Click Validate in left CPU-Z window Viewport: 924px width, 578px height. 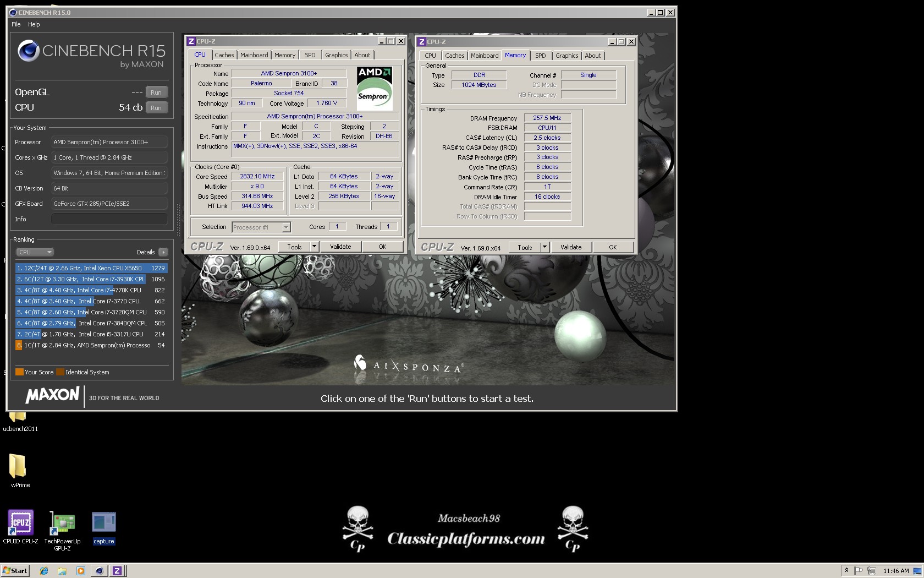[340, 247]
